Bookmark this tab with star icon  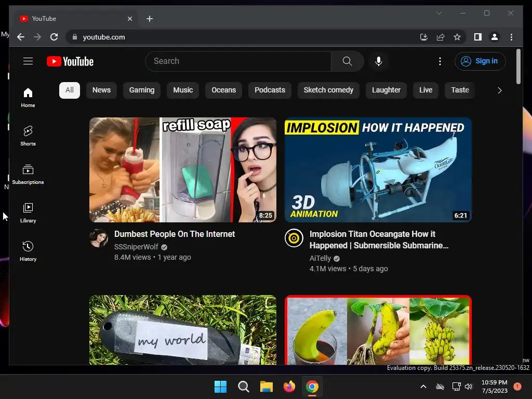457,37
